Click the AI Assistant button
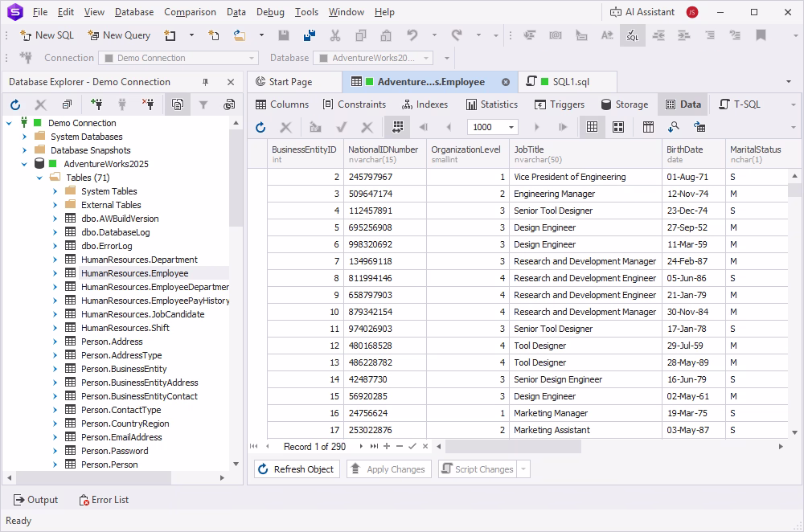804x532 pixels. click(642, 12)
